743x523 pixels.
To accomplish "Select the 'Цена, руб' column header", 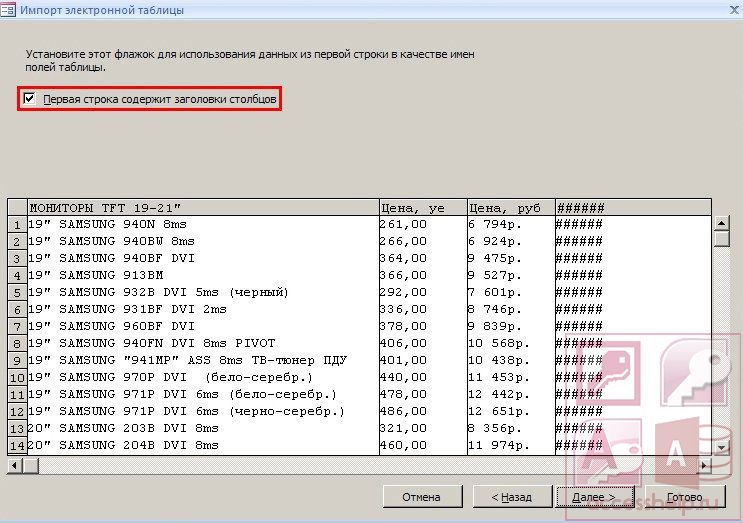I will tap(511, 208).
